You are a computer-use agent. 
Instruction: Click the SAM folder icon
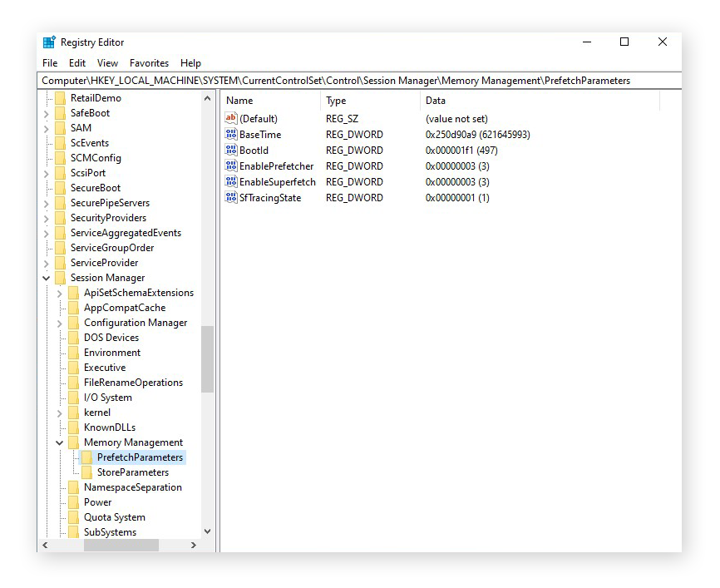point(60,128)
